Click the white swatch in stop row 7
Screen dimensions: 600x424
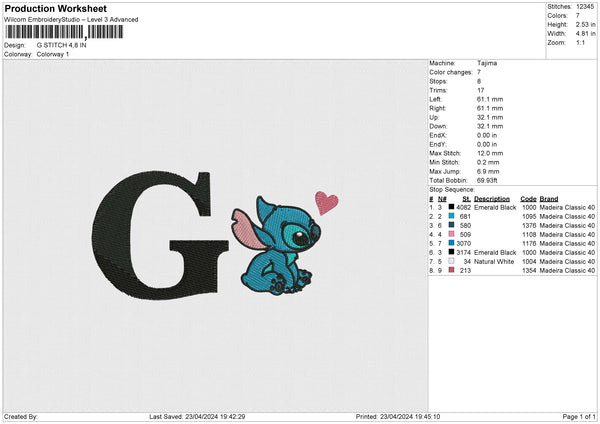[452, 261]
